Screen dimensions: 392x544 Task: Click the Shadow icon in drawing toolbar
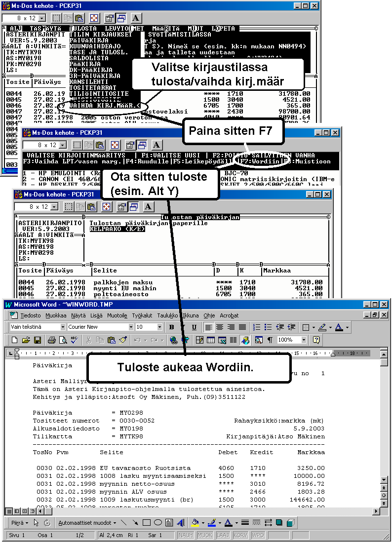point(279,522)
